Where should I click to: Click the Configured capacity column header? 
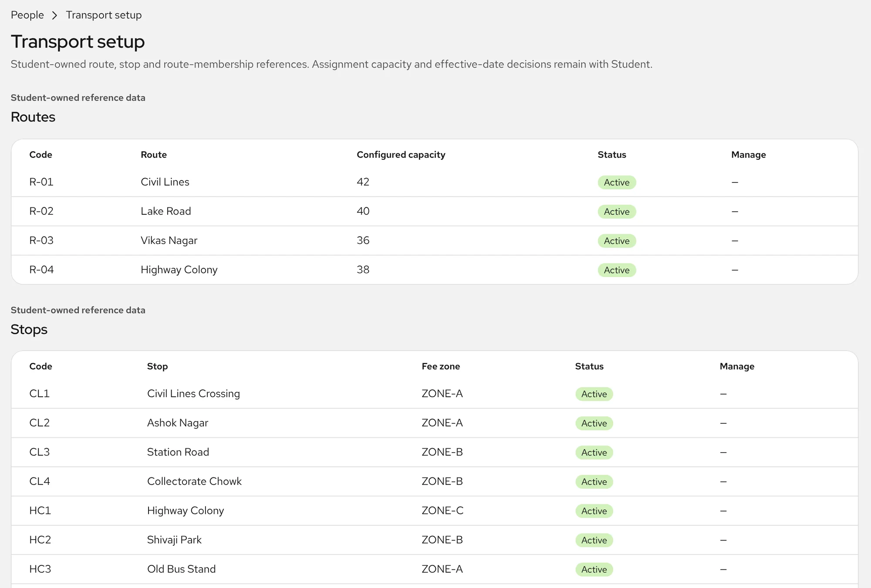(401, 155)
